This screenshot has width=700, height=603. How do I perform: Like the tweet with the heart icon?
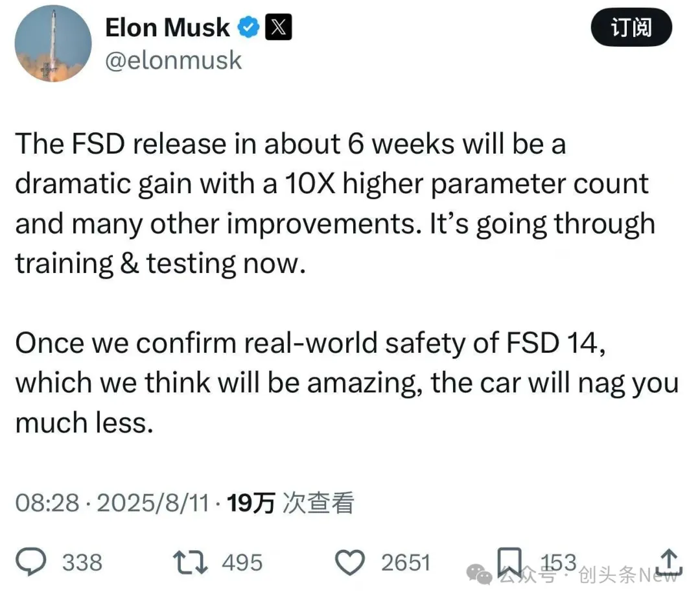point(353,562)
